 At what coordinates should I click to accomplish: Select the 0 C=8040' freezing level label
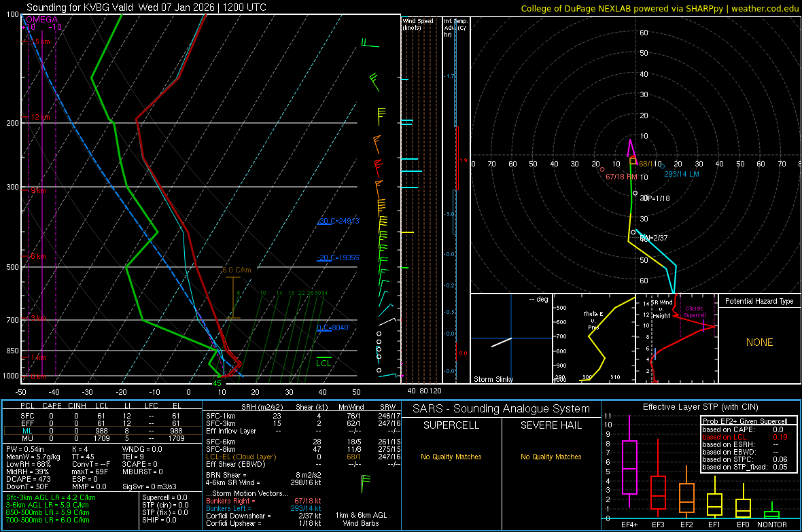(x=333, y=327)
